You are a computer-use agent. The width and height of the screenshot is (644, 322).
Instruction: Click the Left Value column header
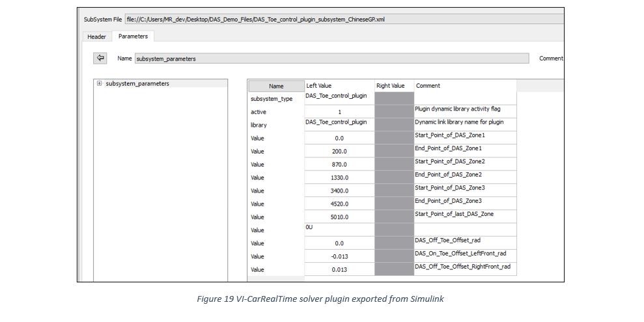click(339, 86)
